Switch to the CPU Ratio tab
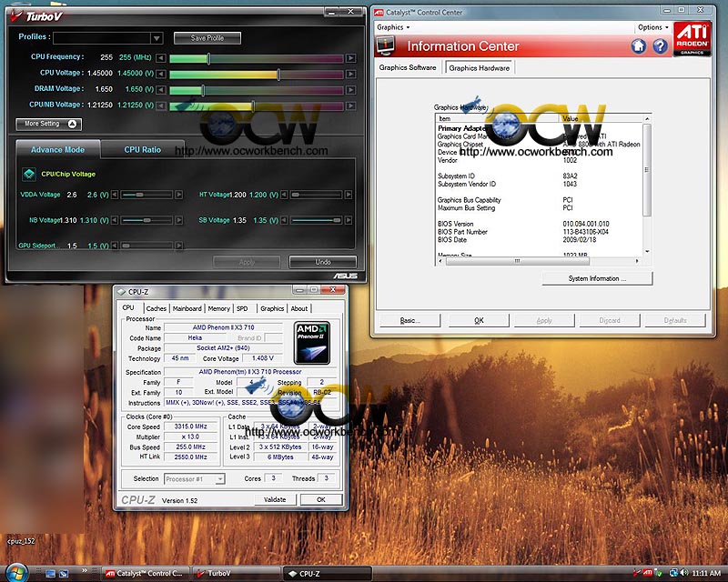Screen dimensions: 728x582 [143, 149]
